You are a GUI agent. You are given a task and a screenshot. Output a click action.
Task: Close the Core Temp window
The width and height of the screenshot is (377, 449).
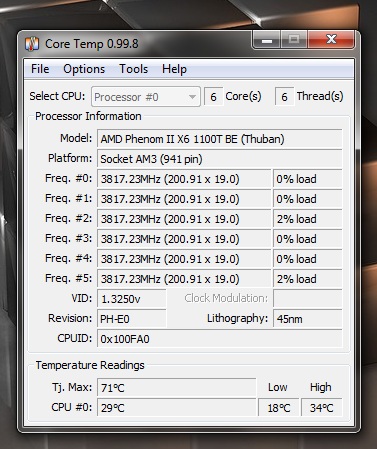point(331,40)
